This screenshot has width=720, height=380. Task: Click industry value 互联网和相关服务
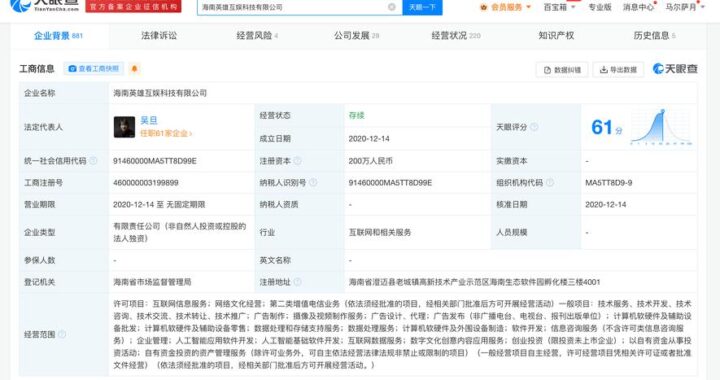click(x=380, y=232)
